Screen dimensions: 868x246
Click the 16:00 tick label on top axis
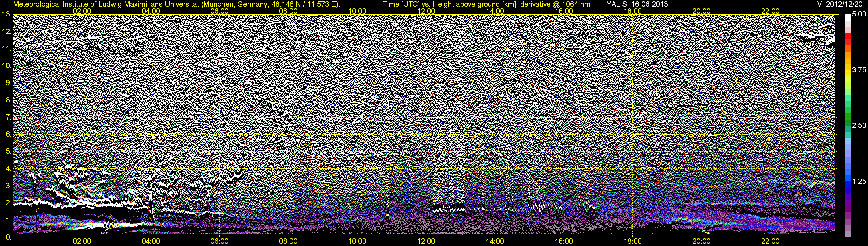tap(564, 11)
